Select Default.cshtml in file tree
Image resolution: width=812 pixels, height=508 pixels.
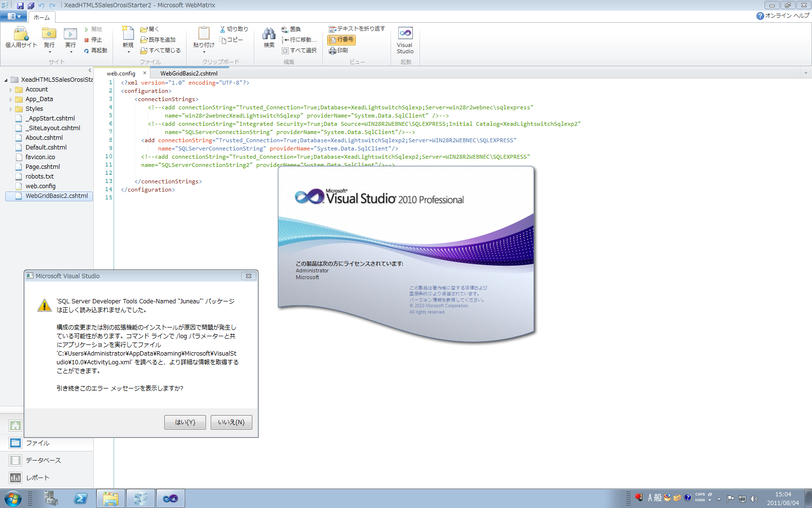(x=46, y=148)
